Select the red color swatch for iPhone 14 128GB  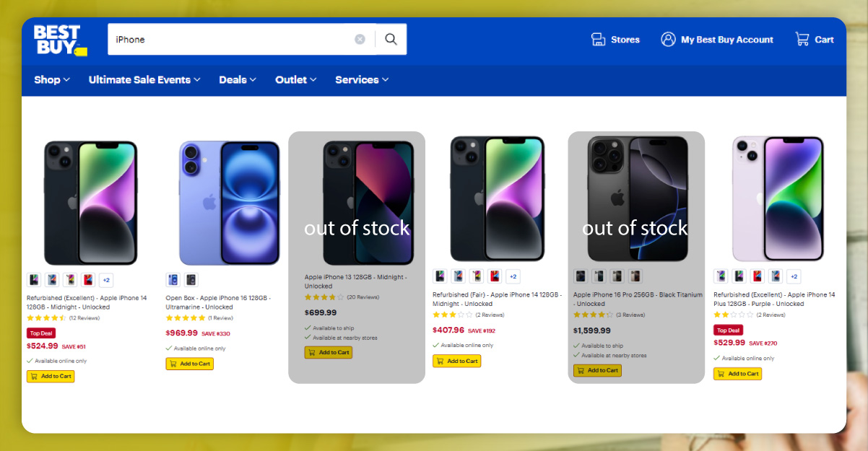point(88,280)
